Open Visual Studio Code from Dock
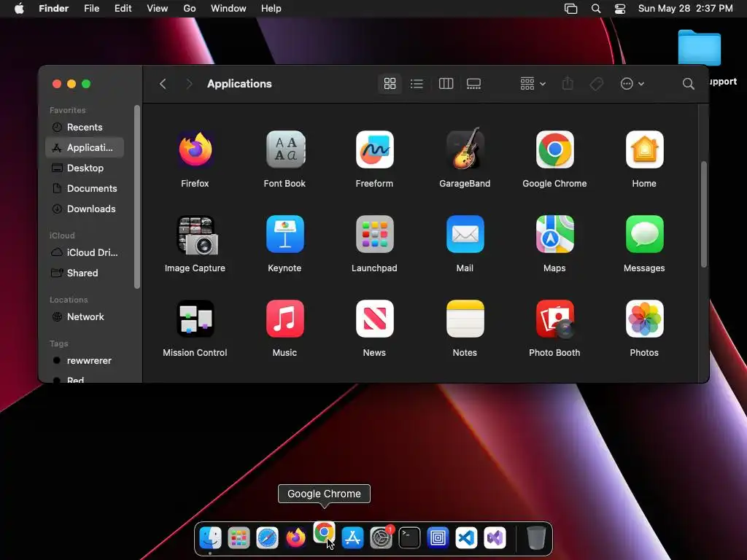This screenshot has height=560, width=747. 466,538
